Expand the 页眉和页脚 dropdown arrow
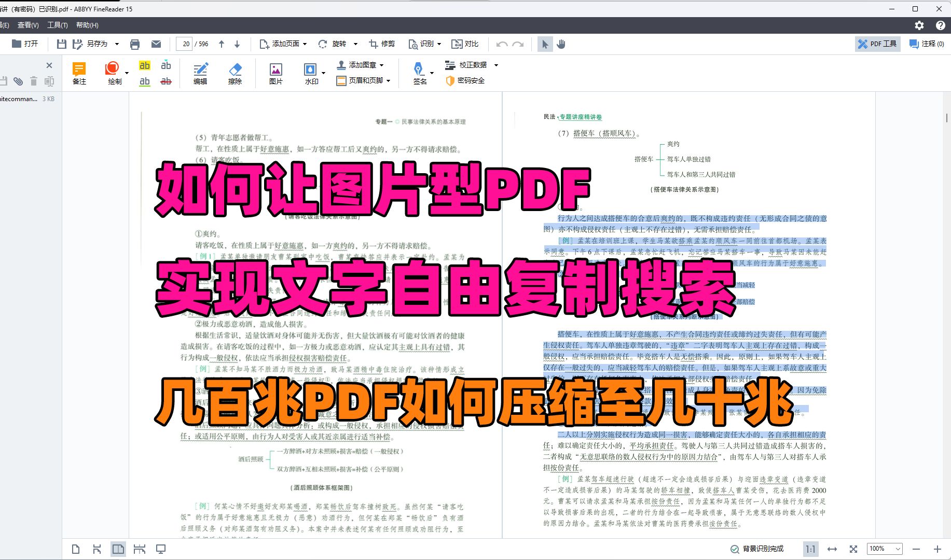Screen dimensions: 951x560 pyautogui.click(x=388, y=80)
